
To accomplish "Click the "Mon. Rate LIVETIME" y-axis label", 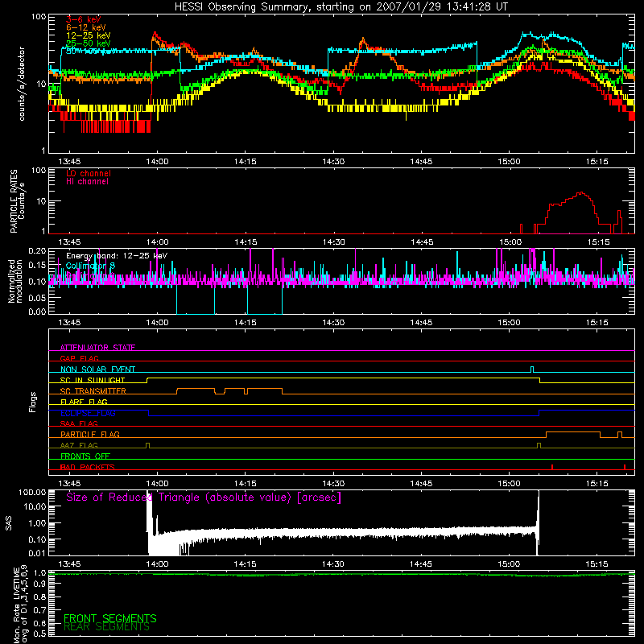I will point(17,605).
